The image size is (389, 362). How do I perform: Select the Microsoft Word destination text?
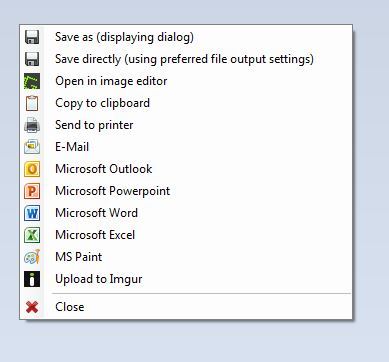point(96,213)
